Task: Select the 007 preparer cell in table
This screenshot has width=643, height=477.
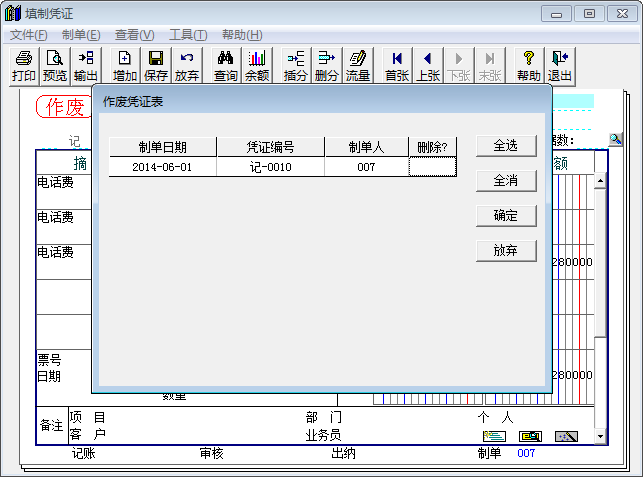Action: pos(367,167)
